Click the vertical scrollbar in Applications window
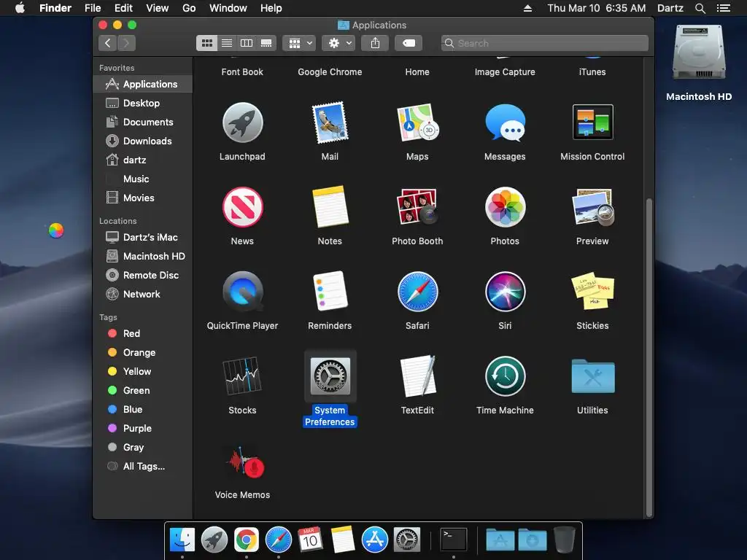The width and height of the screenshot is (747, 560). 649,357
